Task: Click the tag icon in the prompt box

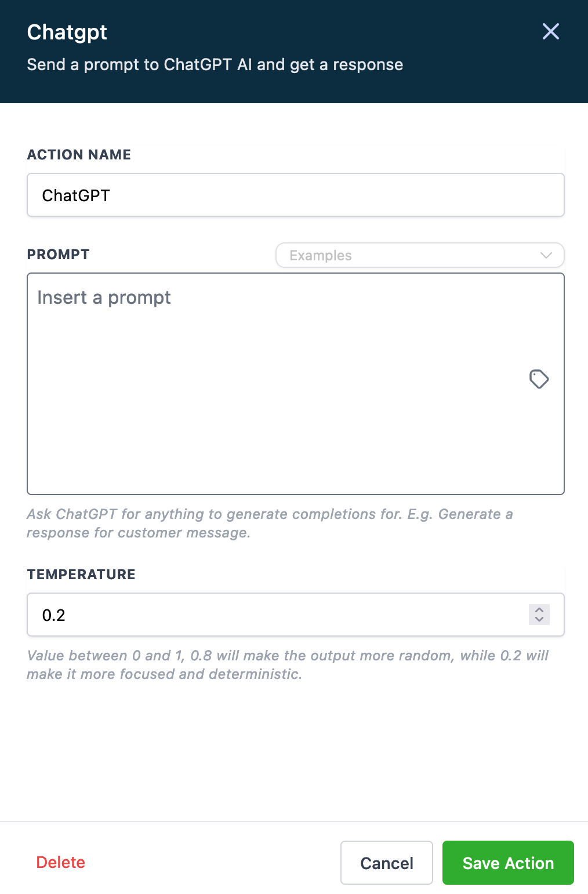Action: [539, 379]
